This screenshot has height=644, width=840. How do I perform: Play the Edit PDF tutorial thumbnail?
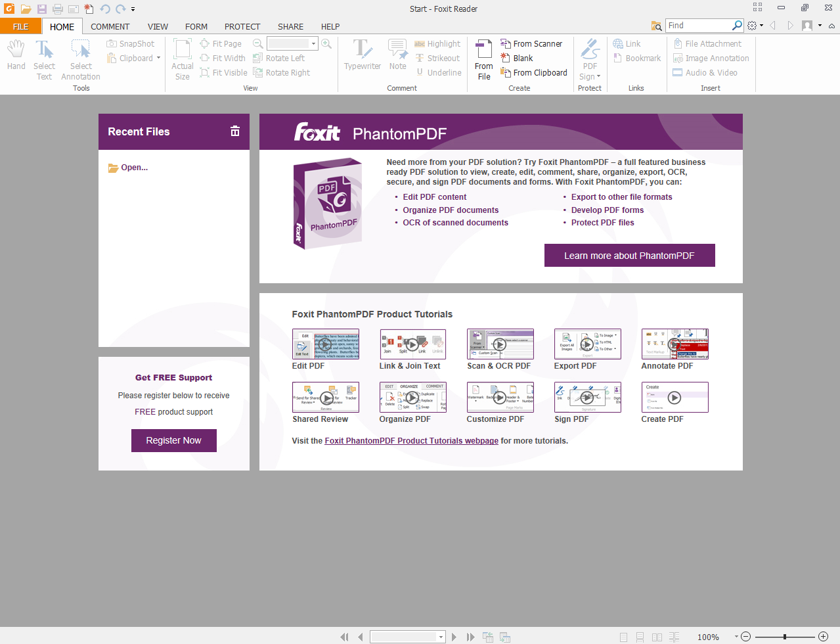pyautogui.click(x=326, y=344)
